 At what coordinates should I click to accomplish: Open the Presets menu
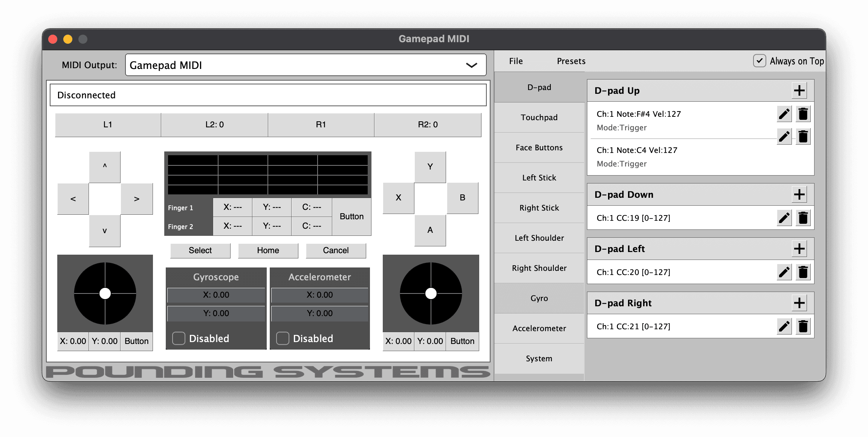[570, 61]
